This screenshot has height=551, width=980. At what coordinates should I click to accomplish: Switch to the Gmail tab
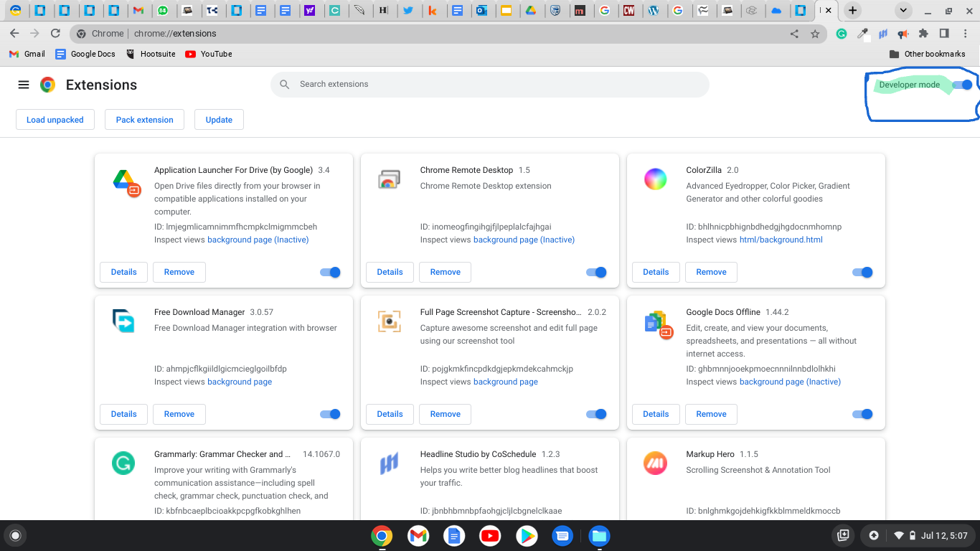138,11
